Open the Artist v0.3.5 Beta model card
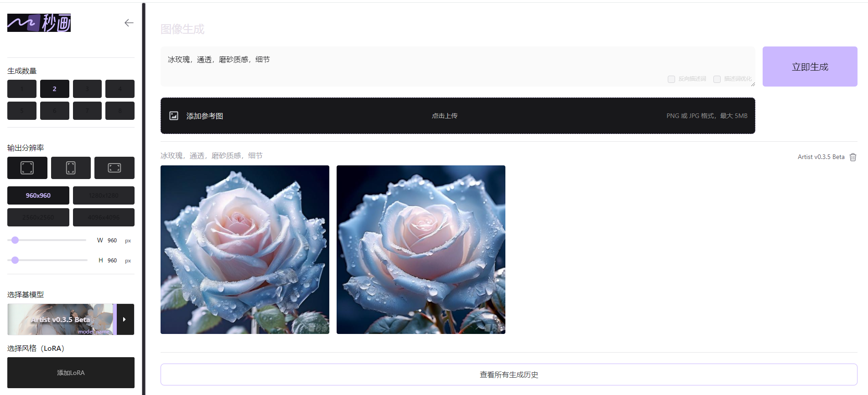 (x=60, y=319)
